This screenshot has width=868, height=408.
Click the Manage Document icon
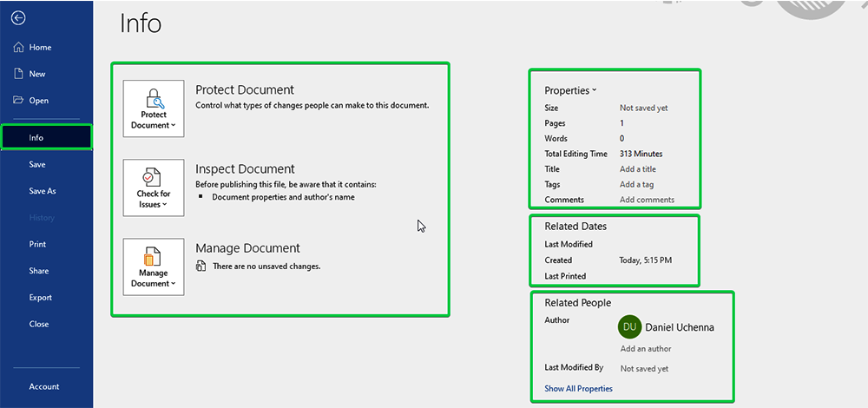coord(154,256)
